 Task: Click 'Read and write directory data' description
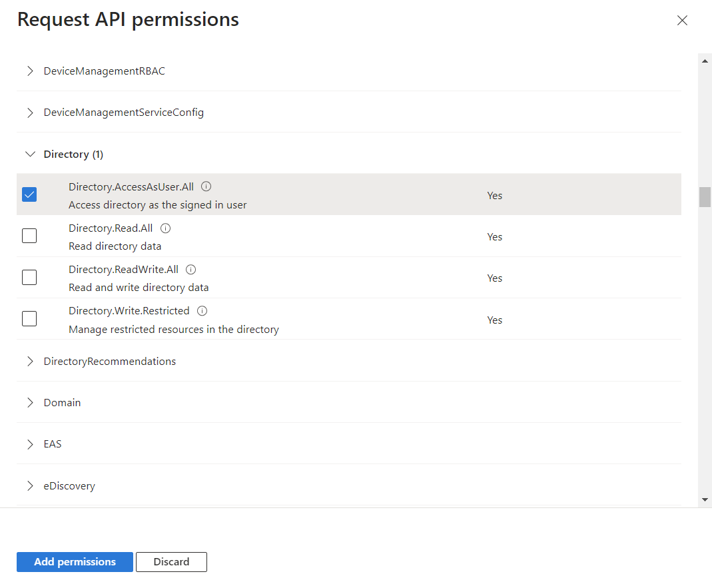[x=139, y=288]
